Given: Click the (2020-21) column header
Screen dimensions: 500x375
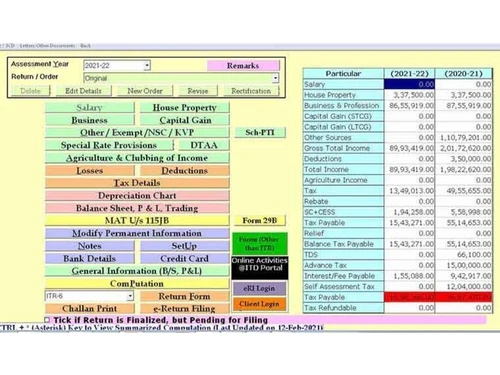Looking at the screenshot, I should tap(464, 74).
